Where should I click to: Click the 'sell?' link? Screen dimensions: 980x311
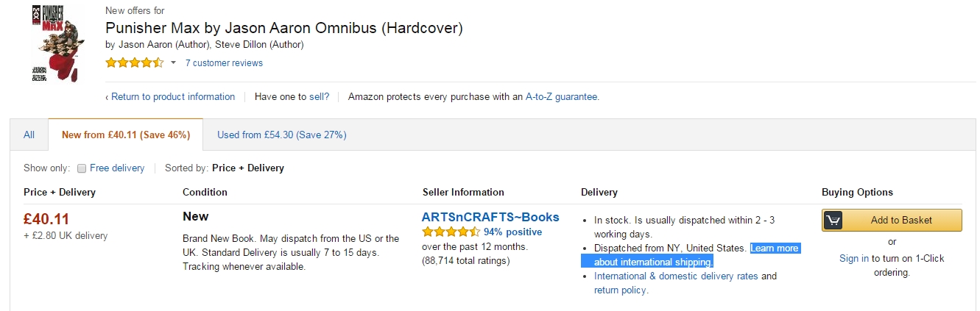[x=319, y=96]
